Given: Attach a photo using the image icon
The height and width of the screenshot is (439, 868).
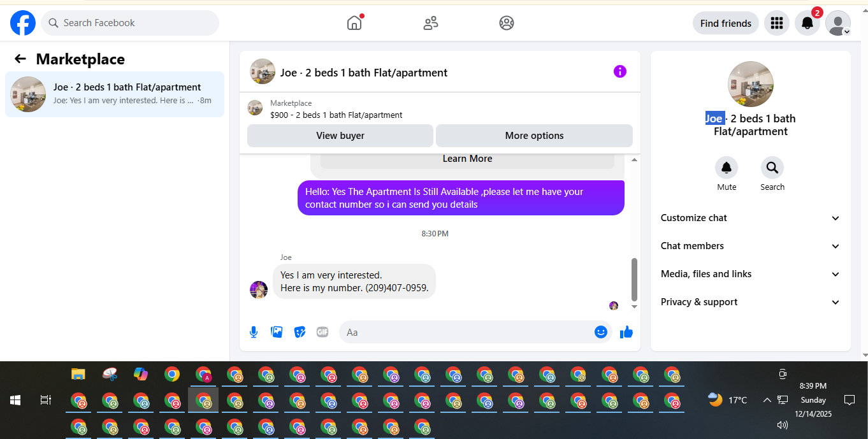Looking at the screenshot, I should click(x=277, y=332).
